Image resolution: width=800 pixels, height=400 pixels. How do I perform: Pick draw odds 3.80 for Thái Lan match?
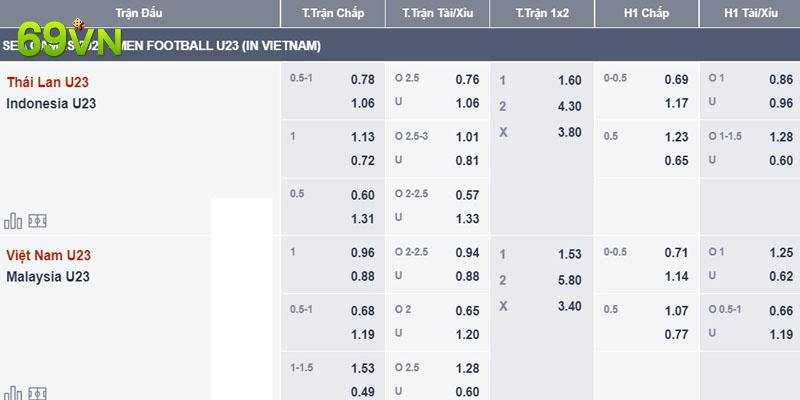click(x=569, y=132)
